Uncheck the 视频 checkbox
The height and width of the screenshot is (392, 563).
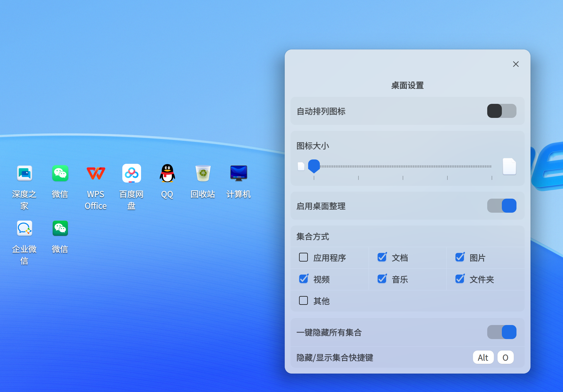(303, 279)
